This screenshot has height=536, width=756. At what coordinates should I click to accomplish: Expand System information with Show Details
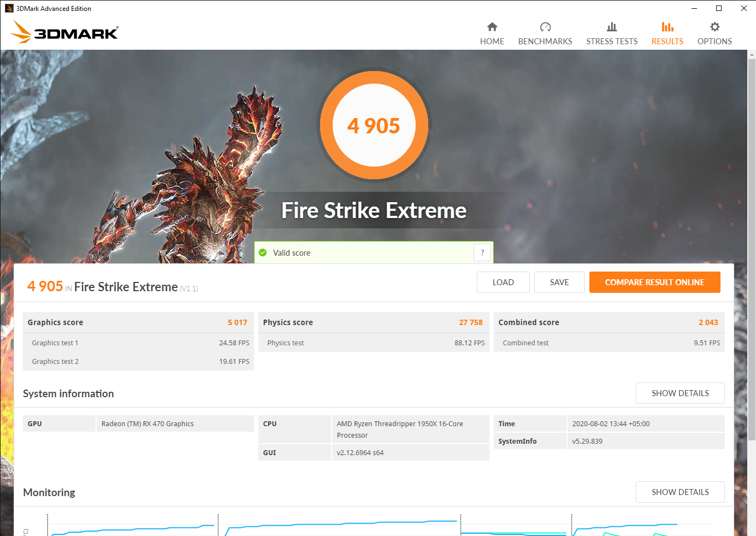pos(680,393)
